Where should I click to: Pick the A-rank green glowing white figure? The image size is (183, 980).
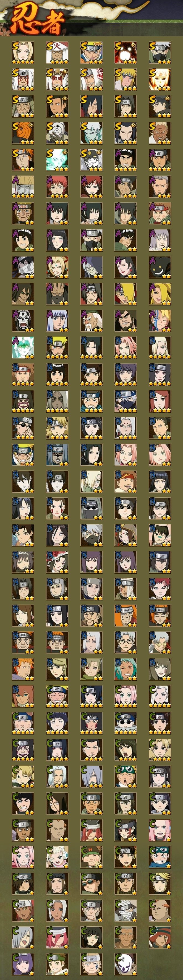click(23, 347)
